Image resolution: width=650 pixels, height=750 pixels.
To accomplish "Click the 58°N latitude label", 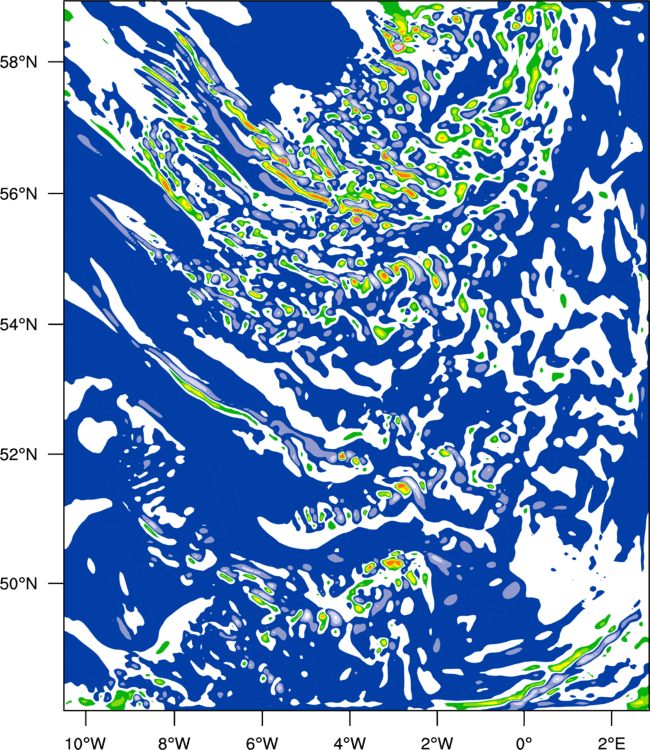I will tap(18, 62).
